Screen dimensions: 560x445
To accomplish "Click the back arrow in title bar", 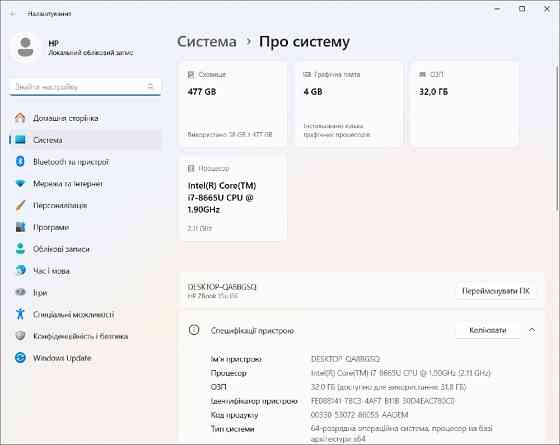I will pos(13,14).
